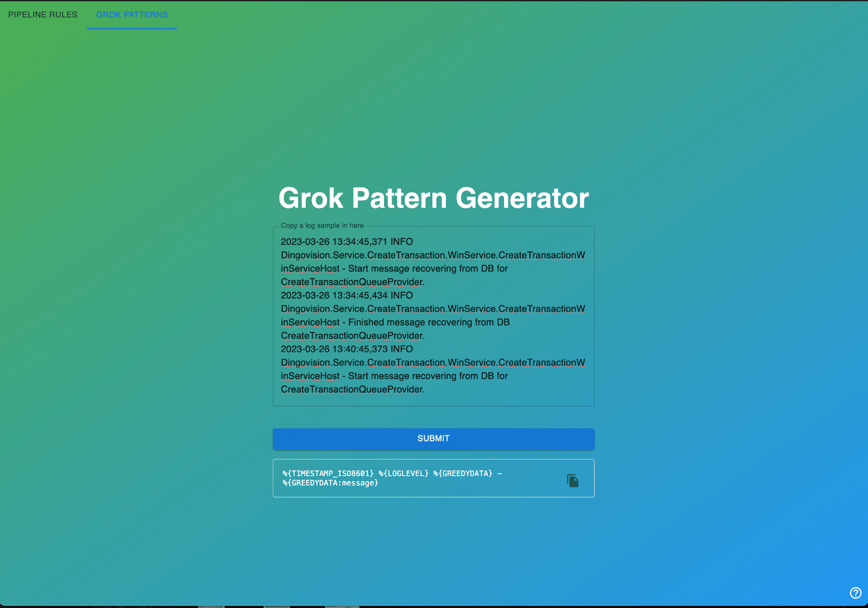Click the last CreateTransactionQueueProvider line in the sample
The width and height of the screenshot is (868, 608).
pyautogui.click(x=352, y=390)
